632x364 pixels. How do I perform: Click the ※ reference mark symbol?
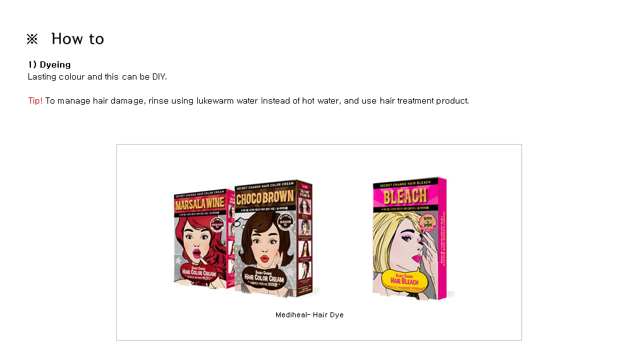(x=32, y=39)
